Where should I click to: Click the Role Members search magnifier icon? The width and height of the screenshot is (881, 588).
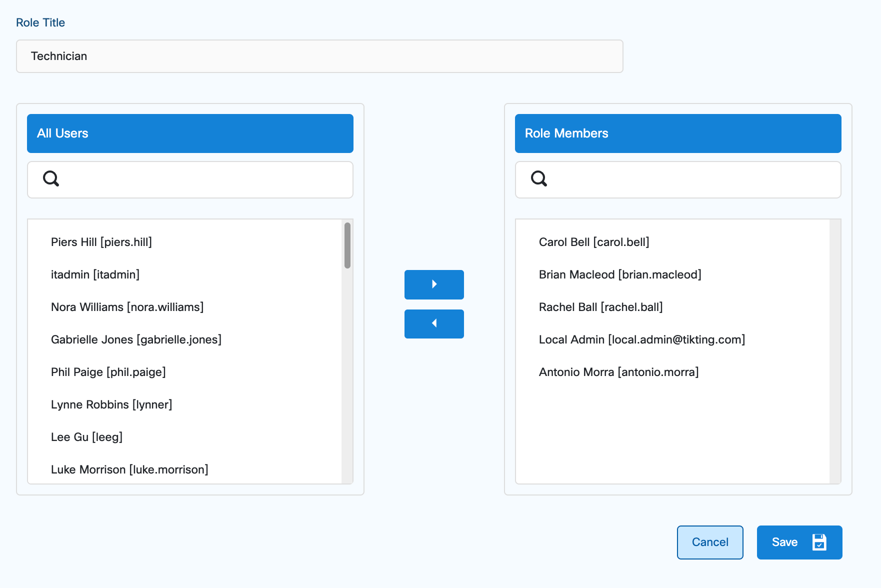pos(539,178)
